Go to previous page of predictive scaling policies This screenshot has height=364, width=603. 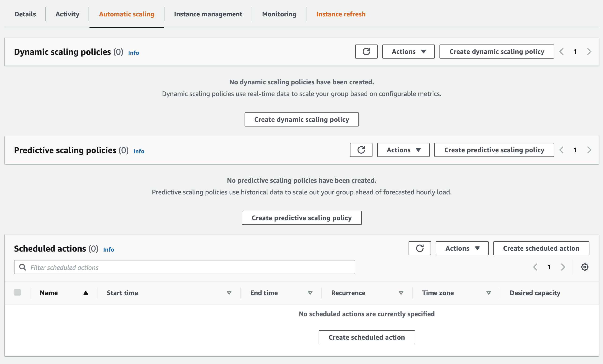point(561,150)
